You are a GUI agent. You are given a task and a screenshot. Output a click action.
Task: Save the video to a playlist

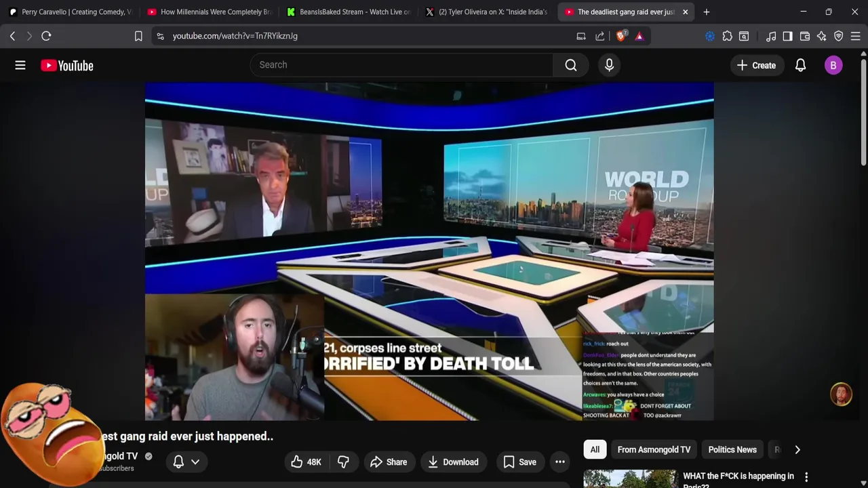[519, 462]
